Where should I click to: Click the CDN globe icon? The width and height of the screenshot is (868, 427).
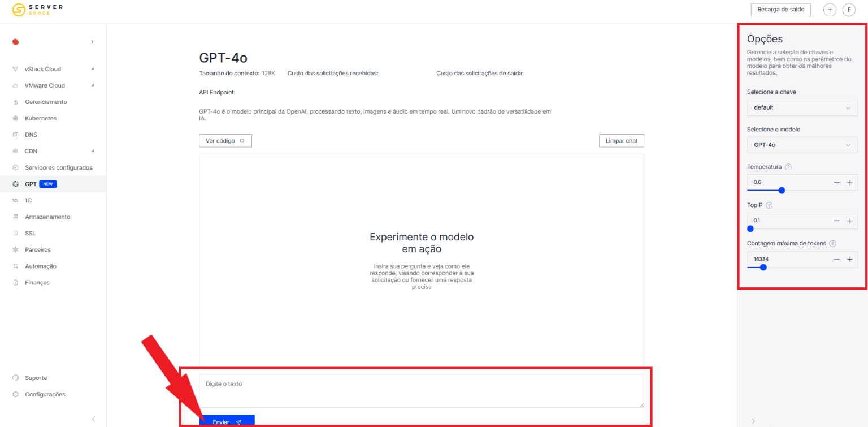pyautogui.click(x=16, y=151)
